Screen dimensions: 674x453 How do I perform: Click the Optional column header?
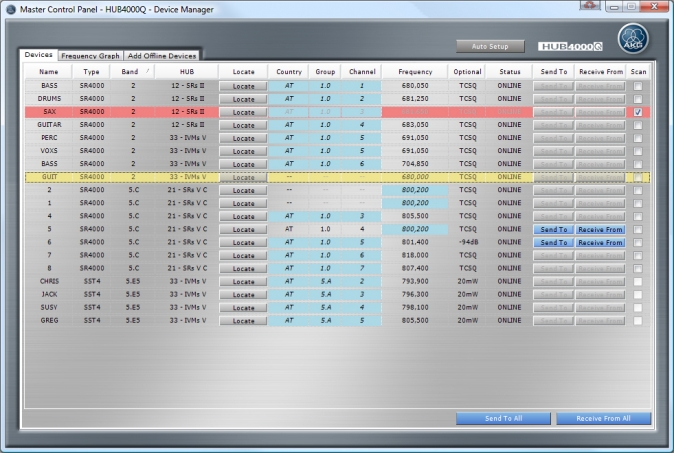tap(467, 72)
